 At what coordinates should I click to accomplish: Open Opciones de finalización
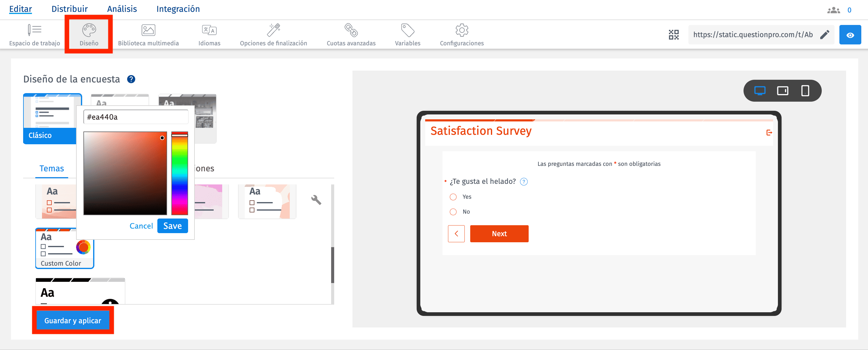[x=273, y=34]
